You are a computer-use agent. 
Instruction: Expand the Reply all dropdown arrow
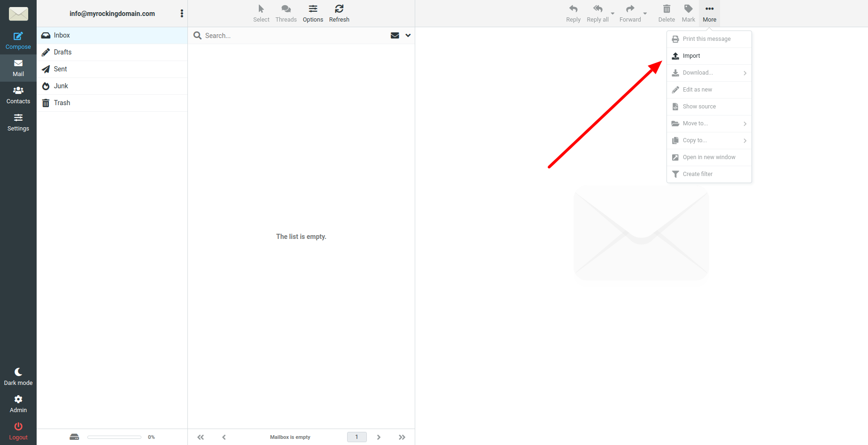[612, 14]
